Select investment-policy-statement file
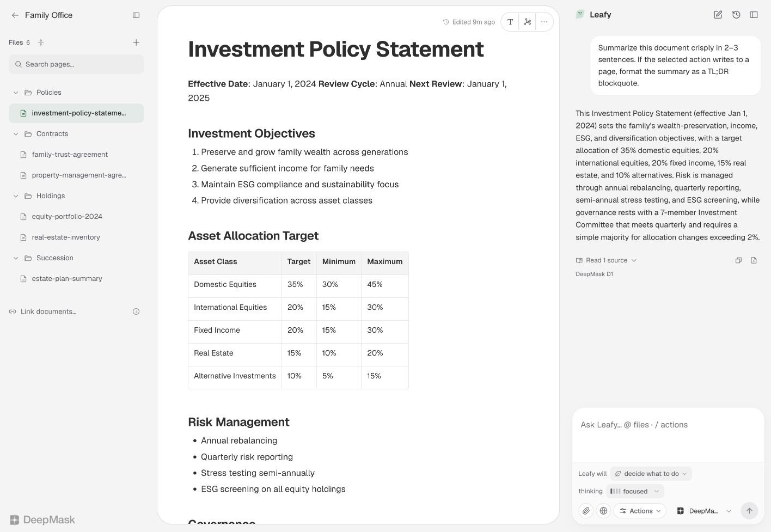771x532 pixels. (x=76, y=113)
